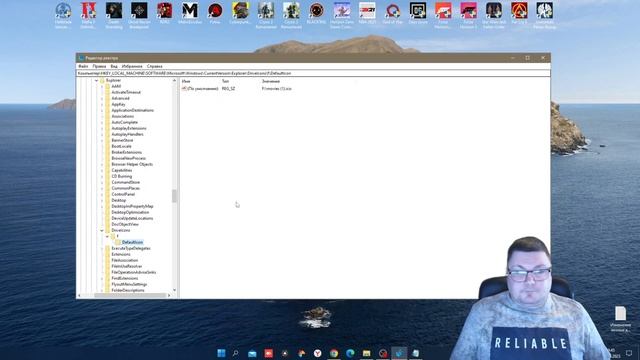The height and width of the screenshot is (360, 640).
Task: Click the registry path address bar
Action: point(313,73)
